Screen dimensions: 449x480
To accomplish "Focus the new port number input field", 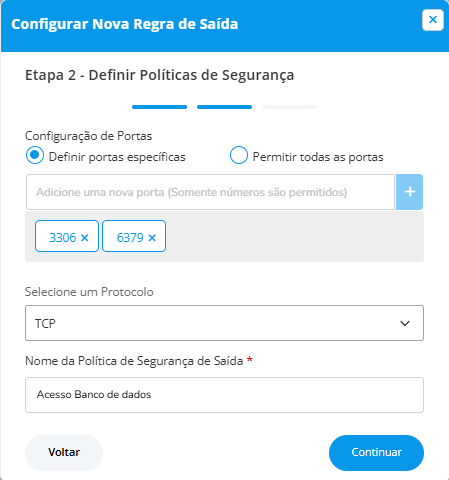I will (210, 192).
